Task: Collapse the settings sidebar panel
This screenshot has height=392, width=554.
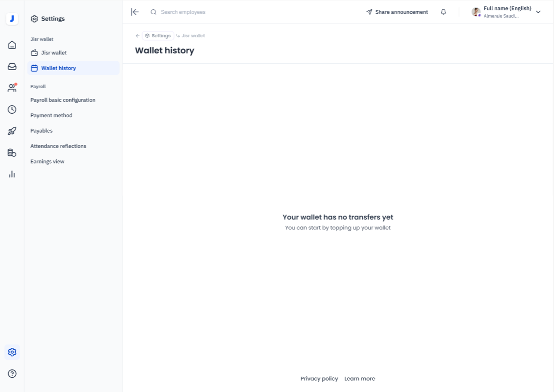Action: [135, 12]
